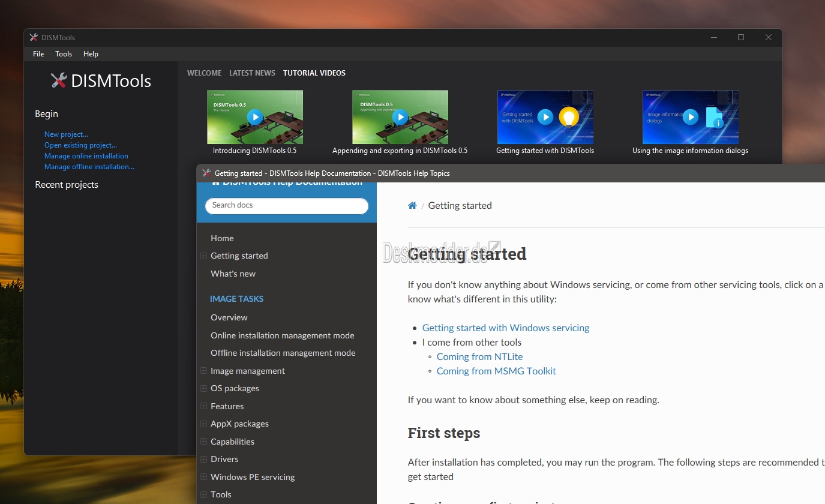Click the Introducing DISMTools 0.5 caption

(x=255, y=151)
